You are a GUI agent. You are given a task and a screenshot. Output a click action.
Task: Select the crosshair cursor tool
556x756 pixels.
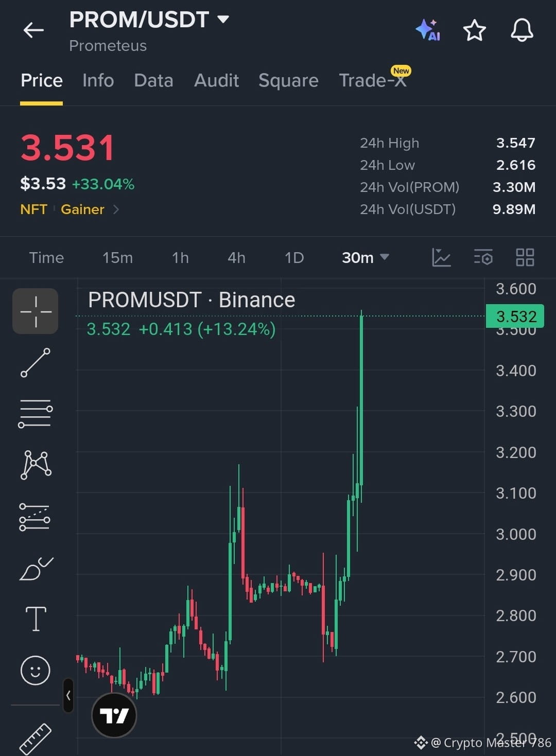click(36, 311)
